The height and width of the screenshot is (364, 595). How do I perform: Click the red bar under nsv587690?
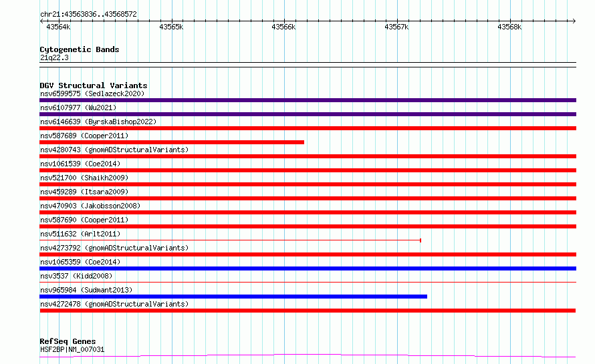308,226
